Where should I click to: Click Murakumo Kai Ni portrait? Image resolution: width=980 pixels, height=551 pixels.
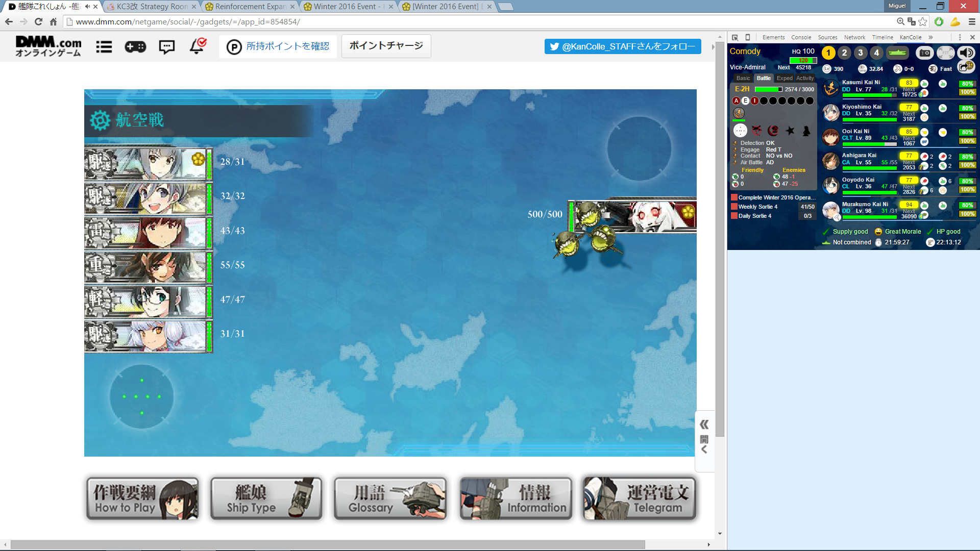(831, 210)
